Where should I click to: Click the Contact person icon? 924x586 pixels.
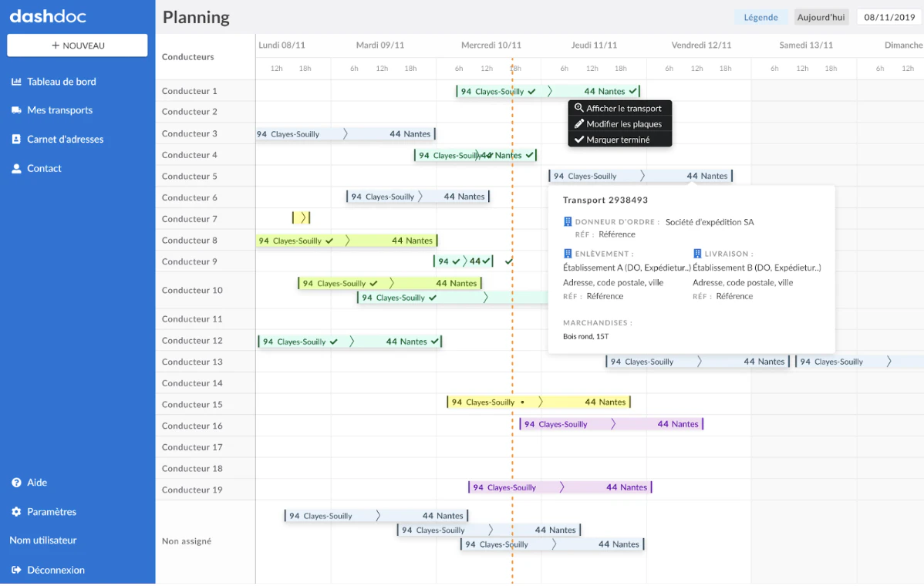tap(16, 168)
